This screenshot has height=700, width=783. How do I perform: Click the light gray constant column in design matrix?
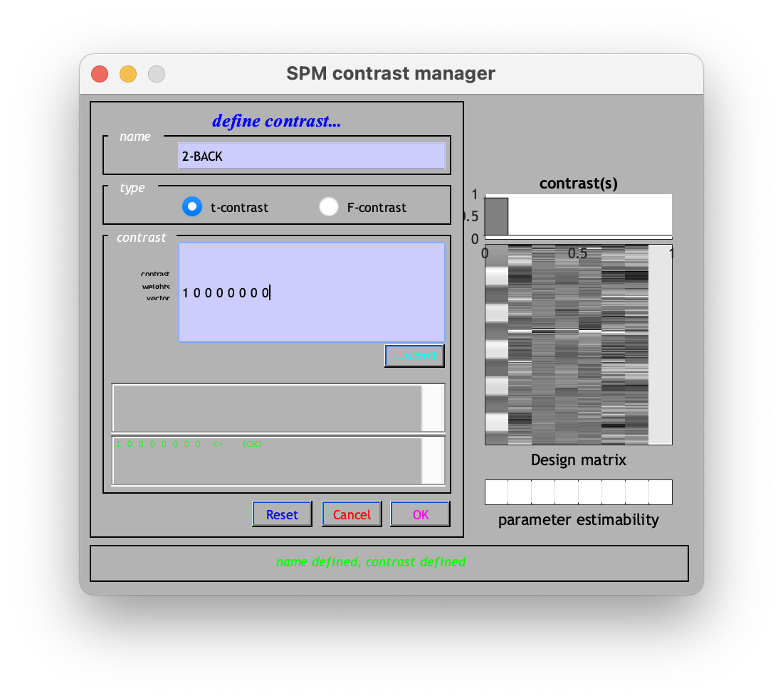(x=661, y=345)
